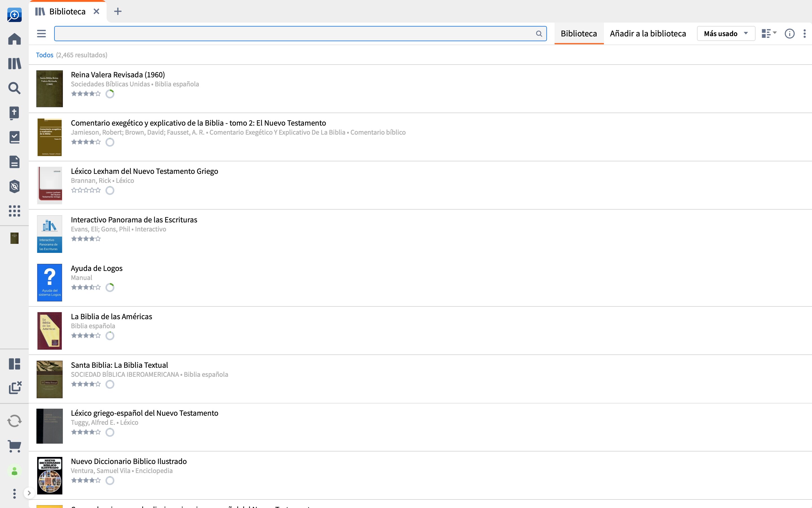Screen dimensions: 812x508
Task: Open the user account icon
Action: [14, 471]
